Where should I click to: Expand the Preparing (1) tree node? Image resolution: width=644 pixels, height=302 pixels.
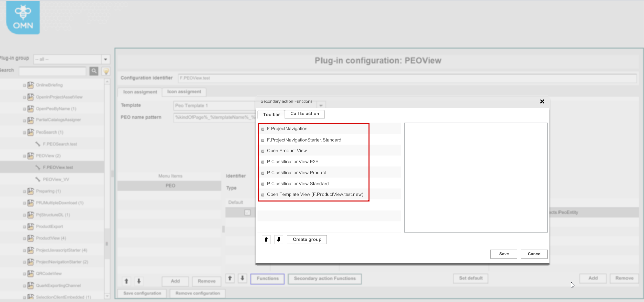pyautogui.click(x=24, y=191)
